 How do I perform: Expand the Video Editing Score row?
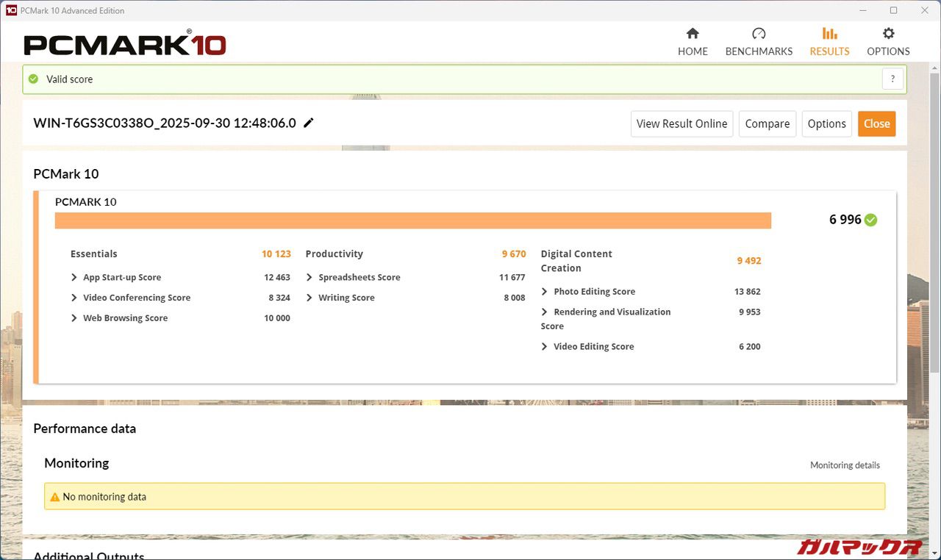545,347
